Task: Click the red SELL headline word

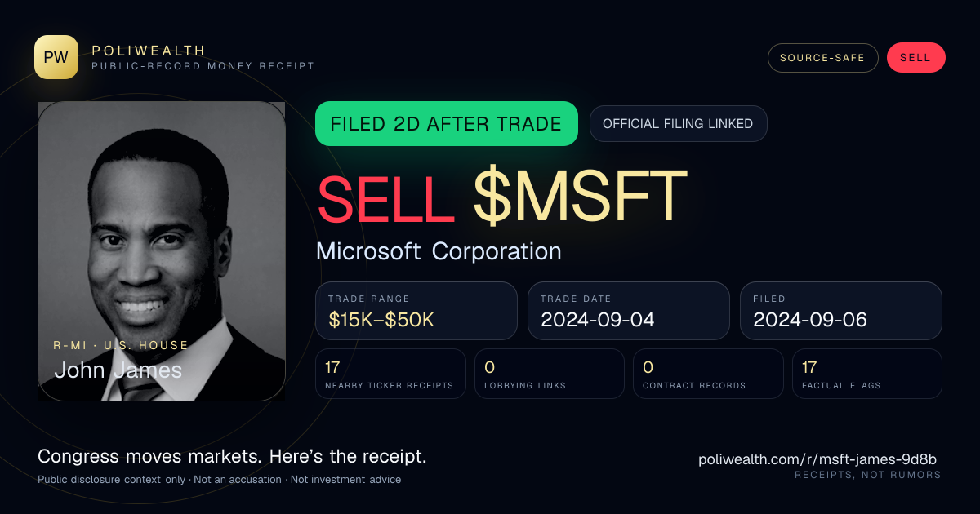Action: (x=385, y=197)
